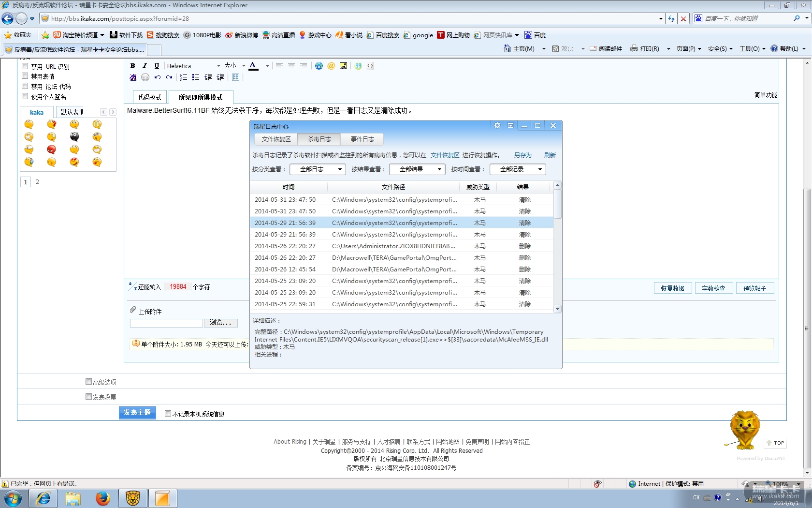
Task: Enable the 发表投票 checkbox
Action: click(88, 397)
